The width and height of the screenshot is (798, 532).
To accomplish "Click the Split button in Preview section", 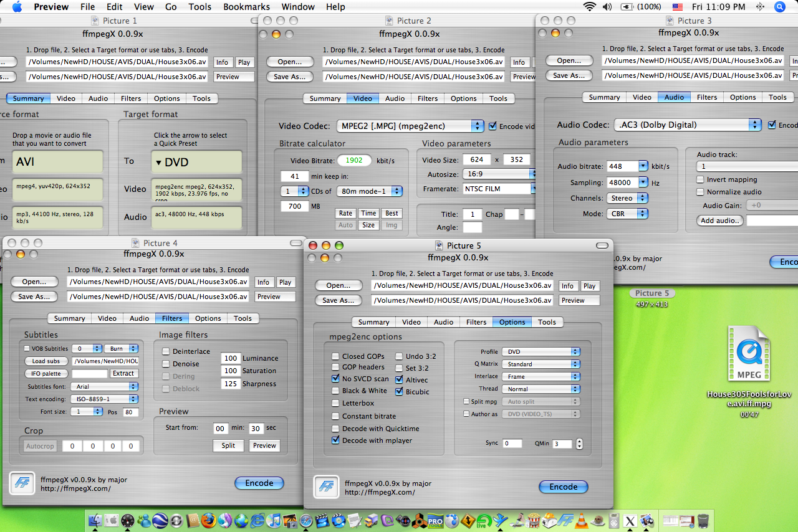I will [x=228, y=445].
